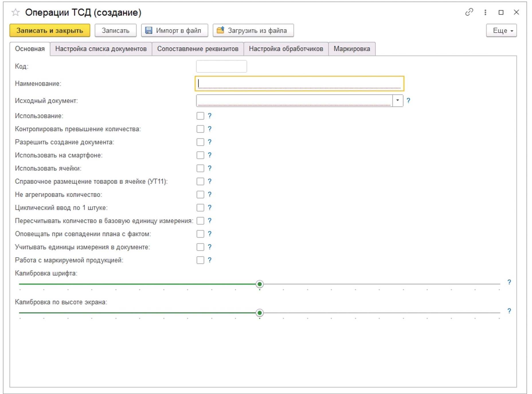The image size is (532, 394).
Task: Toggle Циклический ввод по 1 штуке
Action: pos(200,208)
